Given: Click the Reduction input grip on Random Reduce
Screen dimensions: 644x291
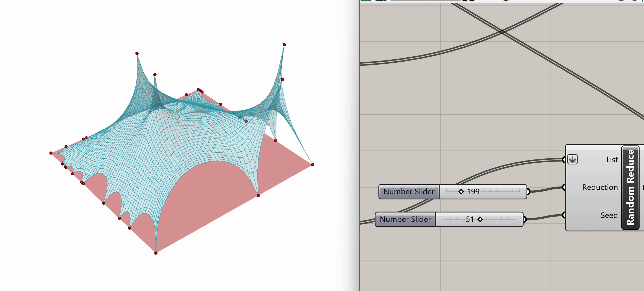Looking at the screenshot, I should [564, 187].
